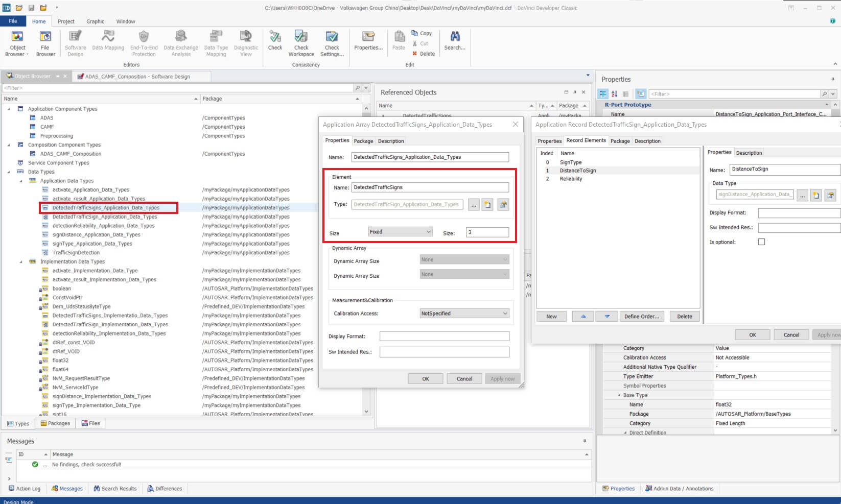This screenshot has height=504, width=841.
Task: Switch to the Project ribbon tab
Action: coord(66,21)
